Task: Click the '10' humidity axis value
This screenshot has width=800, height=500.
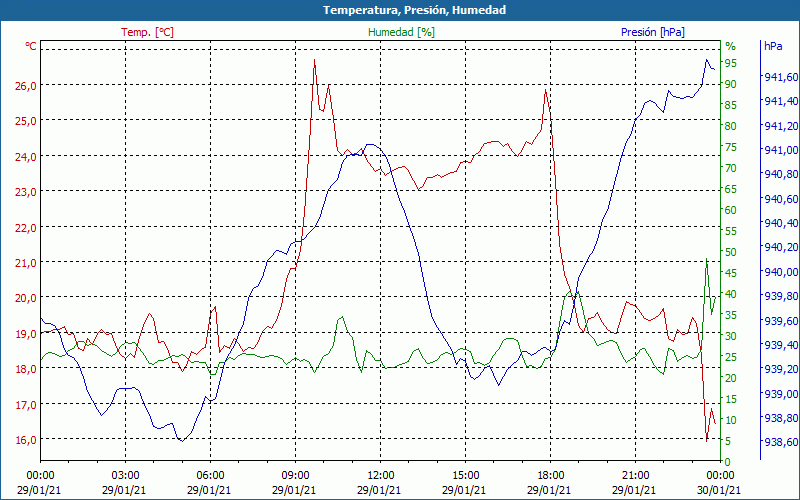Action: pos(731,420)
